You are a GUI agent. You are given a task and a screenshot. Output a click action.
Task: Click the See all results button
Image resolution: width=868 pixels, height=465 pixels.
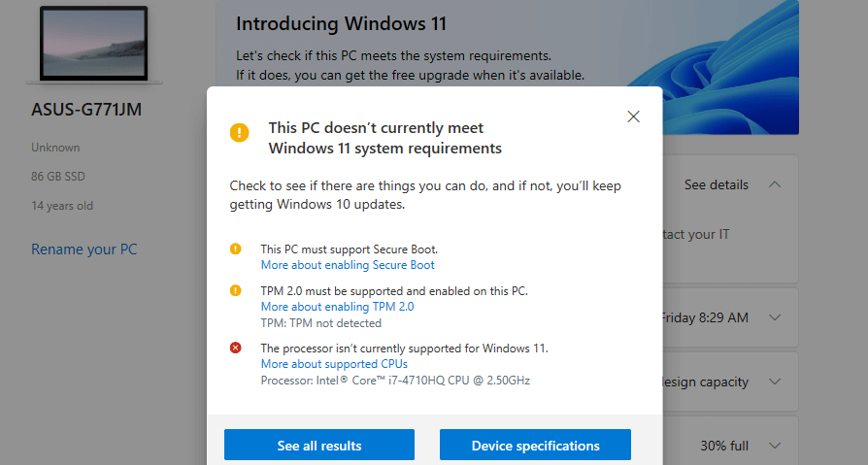point(319,445)
